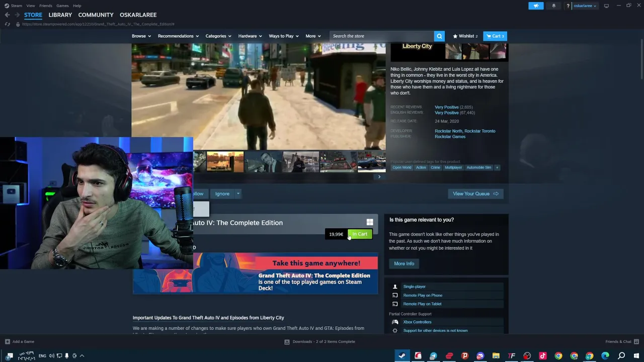Click the Remote Play on Phone cast icon
The image size is (644, 362).
[395, 295]
